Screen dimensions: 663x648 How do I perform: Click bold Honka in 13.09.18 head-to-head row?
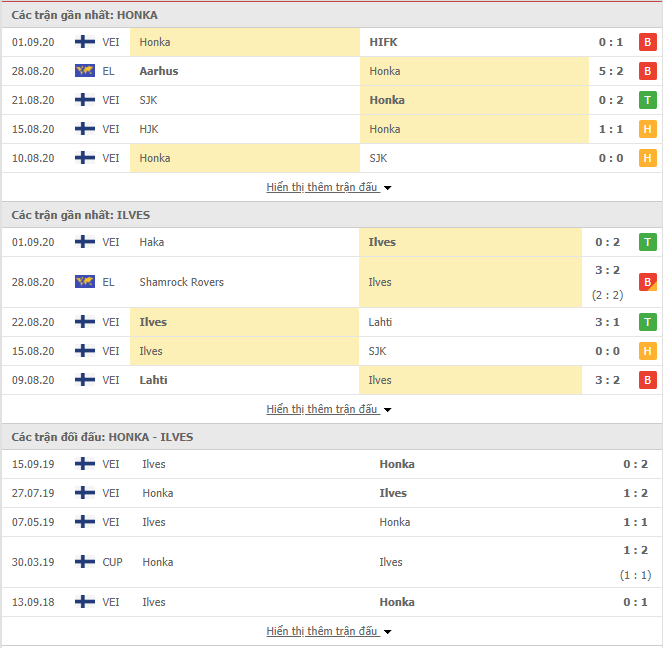[x=397, y=602]
